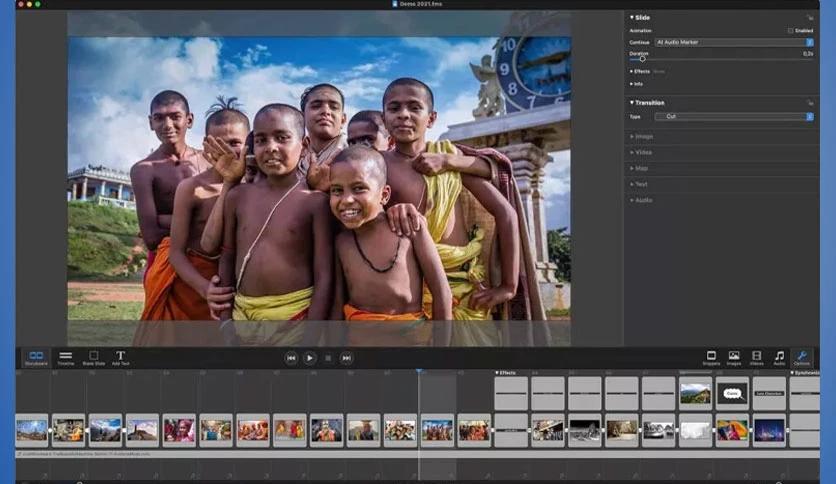Image resolution: width=836 pixels, height=484 pixels.
Task: Add a Blank Slide
Action: coord(93,358)
